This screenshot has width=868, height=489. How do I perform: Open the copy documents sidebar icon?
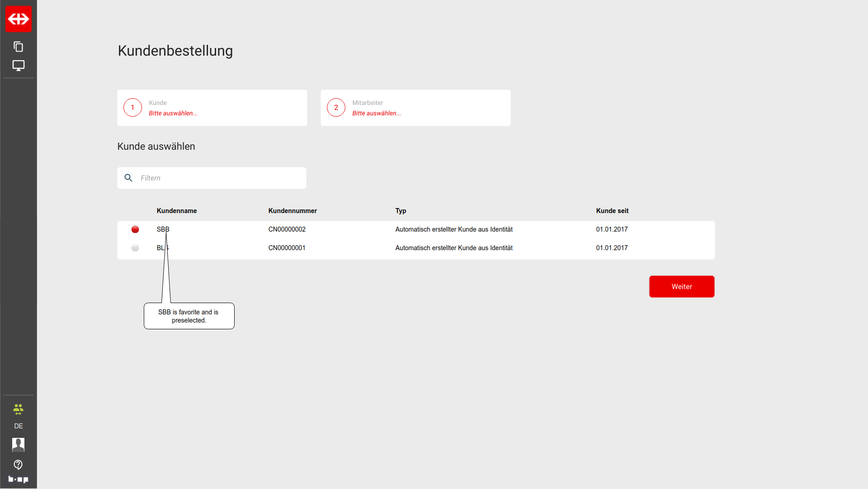click(19, 47)
